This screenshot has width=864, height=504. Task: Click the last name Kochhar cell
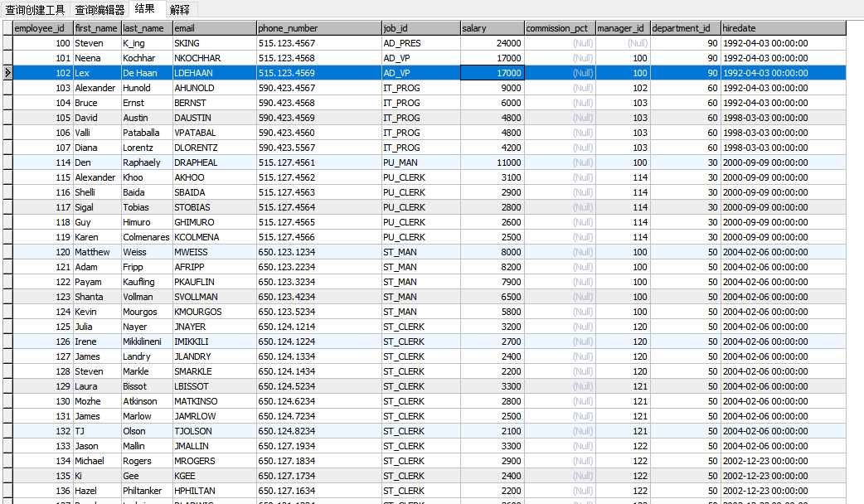[147, 58]
